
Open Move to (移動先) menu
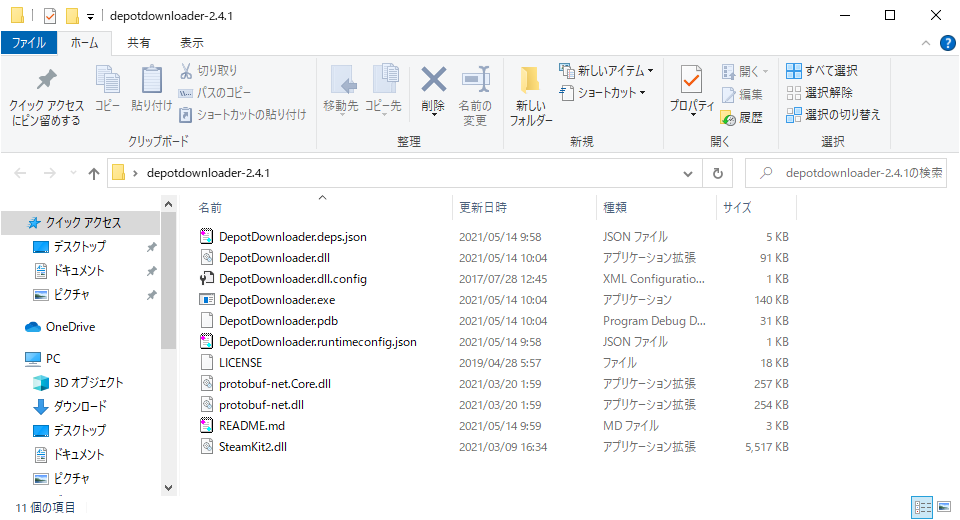(x=341, y=89)
